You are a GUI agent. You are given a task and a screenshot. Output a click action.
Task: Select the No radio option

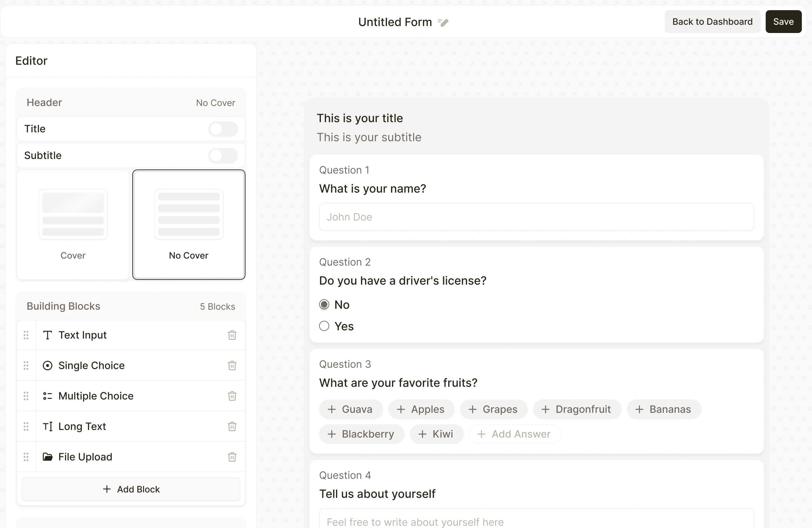tap(324, 304)
